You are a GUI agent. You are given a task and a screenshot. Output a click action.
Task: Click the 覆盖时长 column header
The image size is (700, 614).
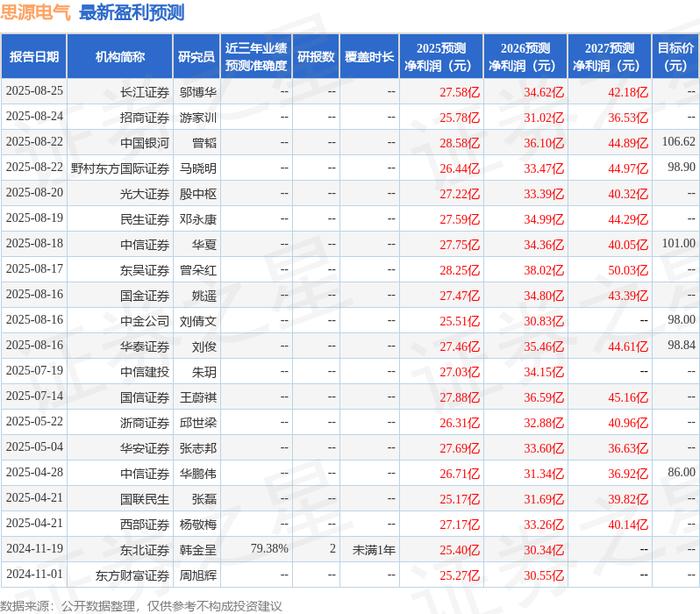pyautogui.click(x=369, y=57)
